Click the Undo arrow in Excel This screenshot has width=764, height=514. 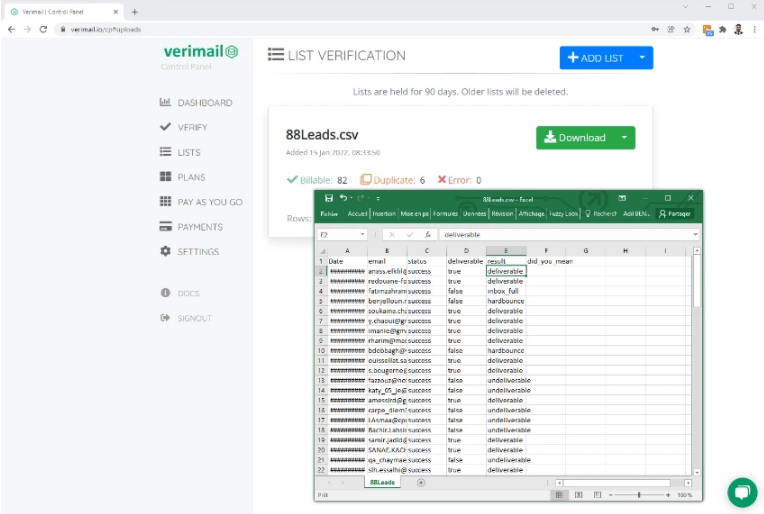[x=344, y=198]
